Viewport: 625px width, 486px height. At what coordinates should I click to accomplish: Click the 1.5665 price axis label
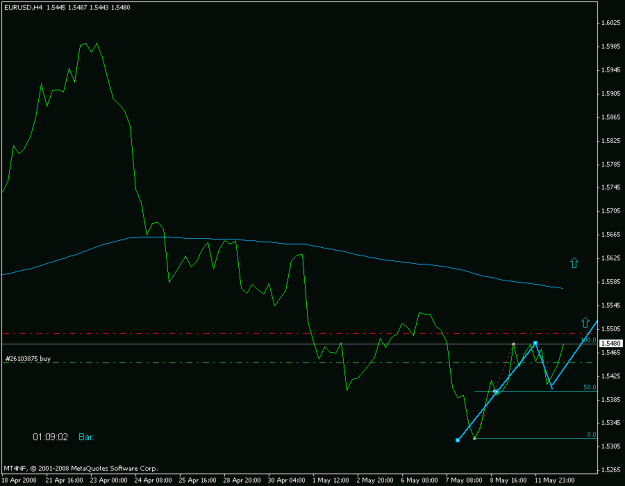click(611, 234)
